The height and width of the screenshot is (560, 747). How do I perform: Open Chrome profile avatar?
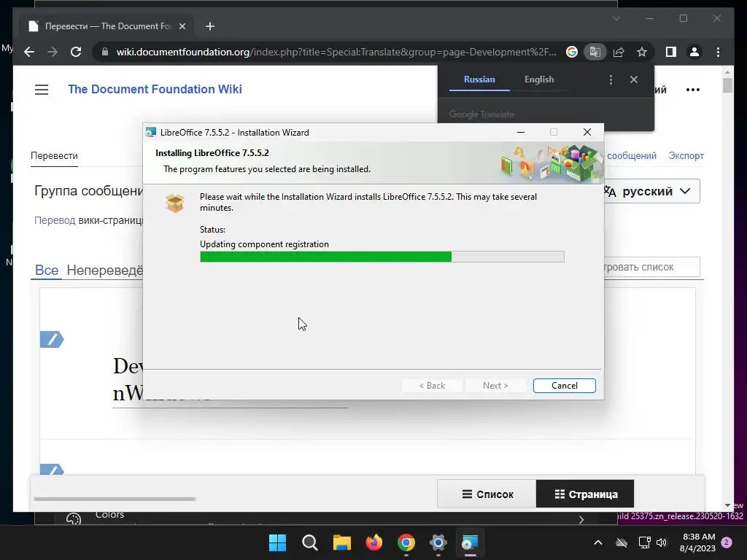pos(694,52)
